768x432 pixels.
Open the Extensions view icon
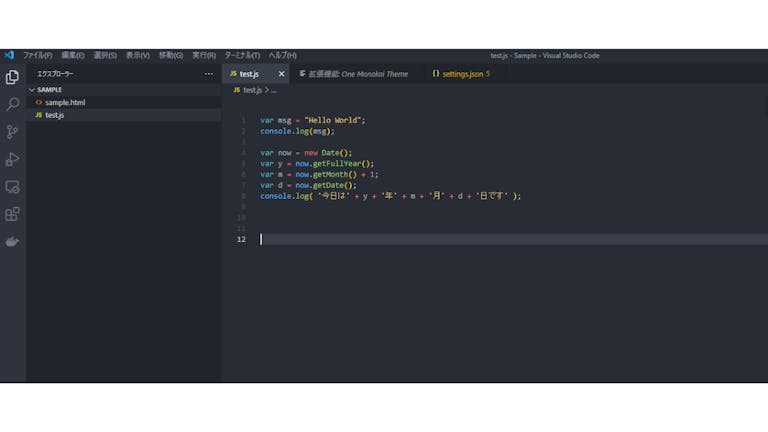point(12,214)
